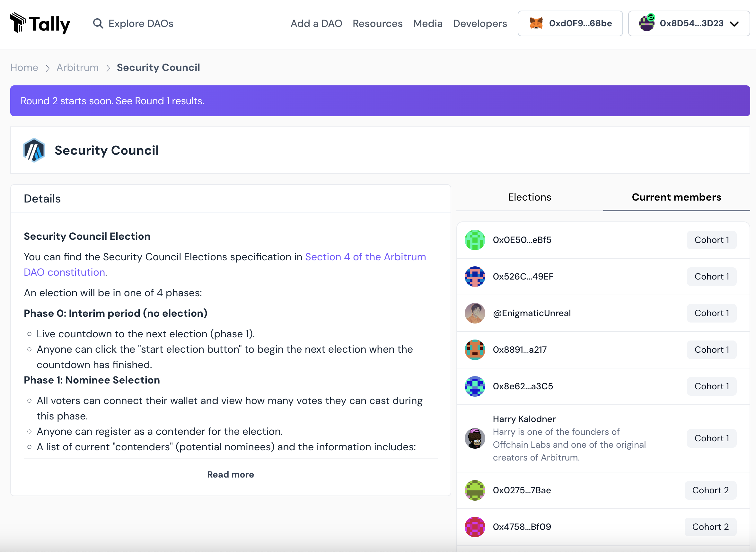Open member 0x0E50...eBf5

[522, 240]
